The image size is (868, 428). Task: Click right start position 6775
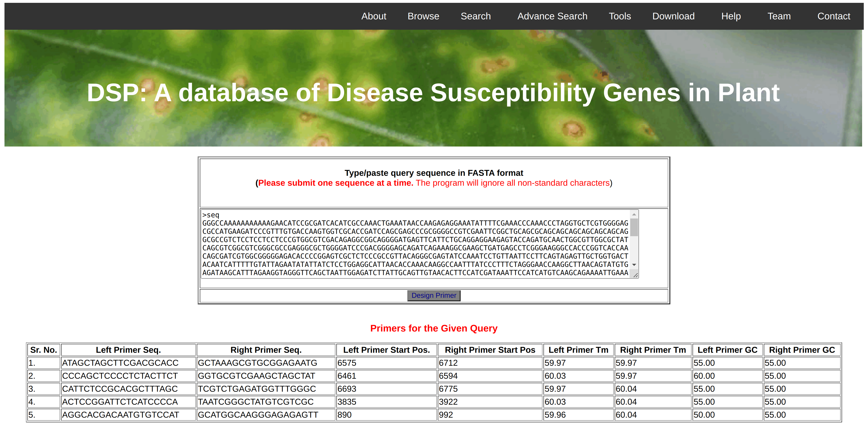click(448, 389)
